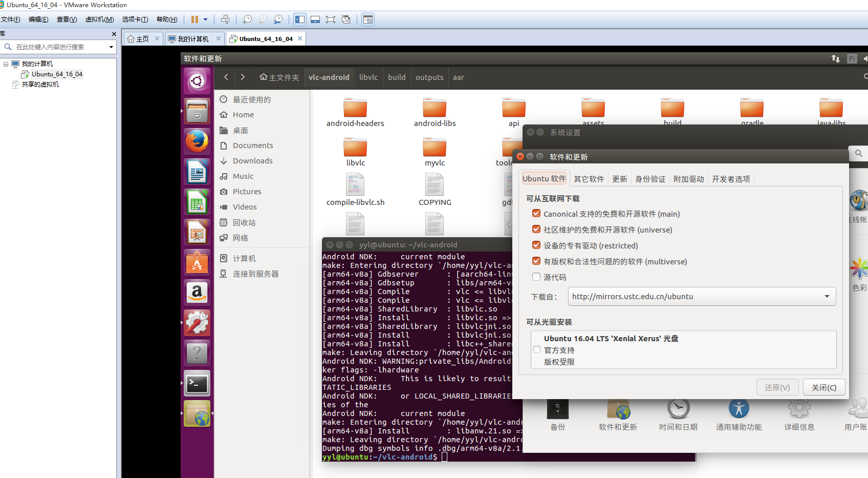Open the 文件(F) menu
This screenshot has width=868, height=478.
pyautogui.click(x=10, y=19)
